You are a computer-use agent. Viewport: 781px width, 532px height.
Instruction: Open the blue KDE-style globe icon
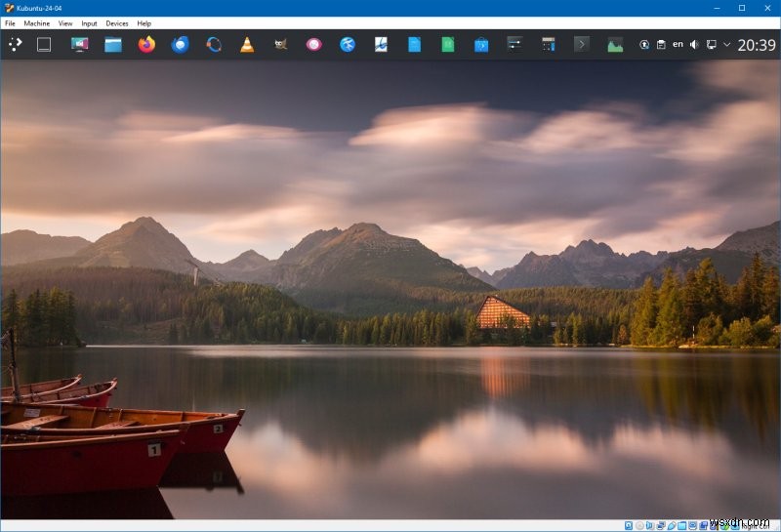[348, 44]
